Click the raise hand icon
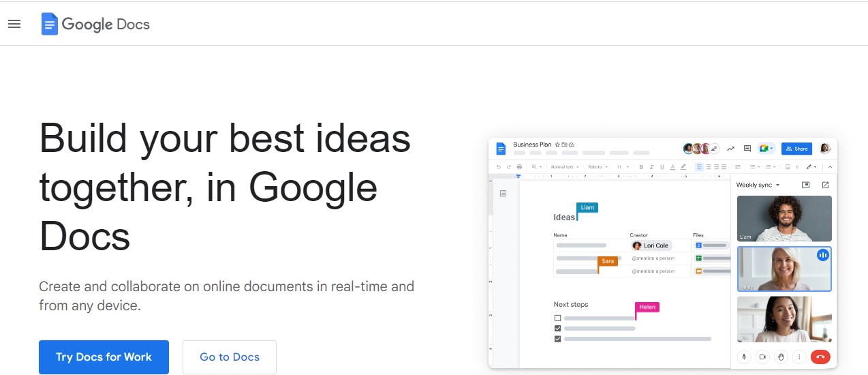 781,356
